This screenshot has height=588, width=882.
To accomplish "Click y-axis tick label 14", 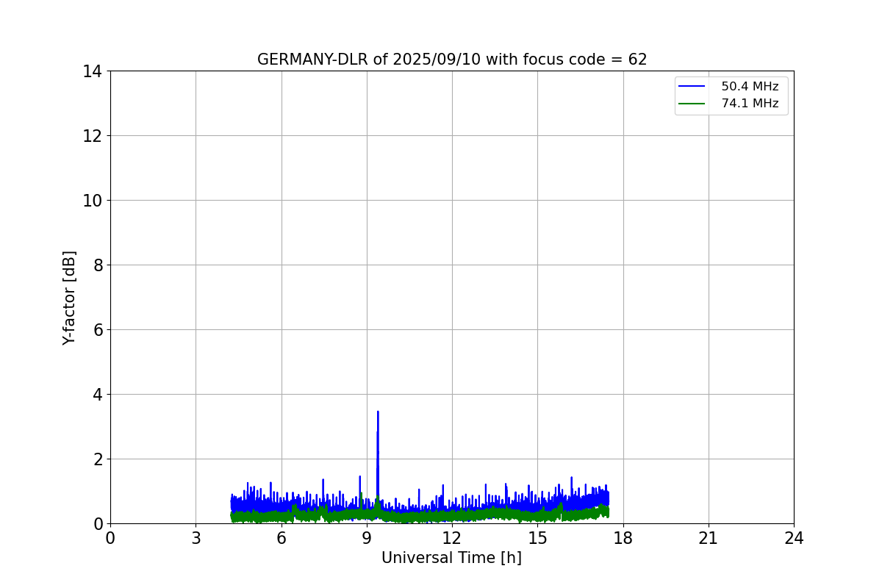I will click(x=93, y=71).
